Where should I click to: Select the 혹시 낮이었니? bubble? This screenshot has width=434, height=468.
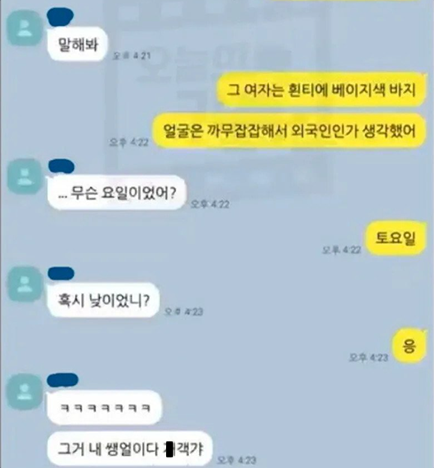(x=103, y=300)
